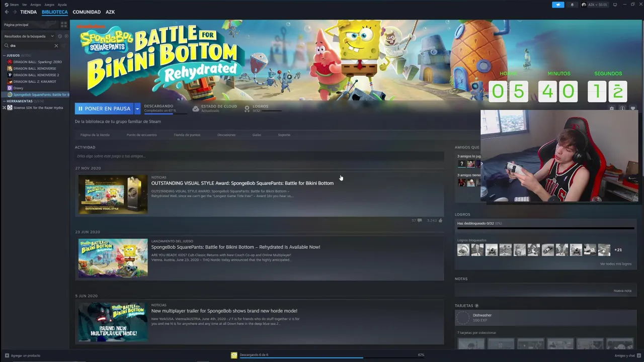The height and width of the screenshot is (362, 644).
Task: Click the Steam announcements megaphone icon
Action: pyautogui.click(x=558, y=5)
